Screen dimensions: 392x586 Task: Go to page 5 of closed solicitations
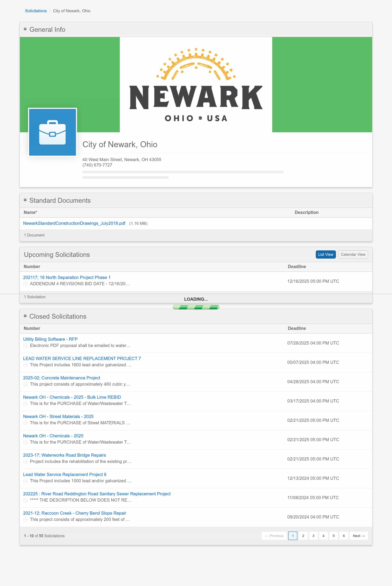[x=333, y=536]
